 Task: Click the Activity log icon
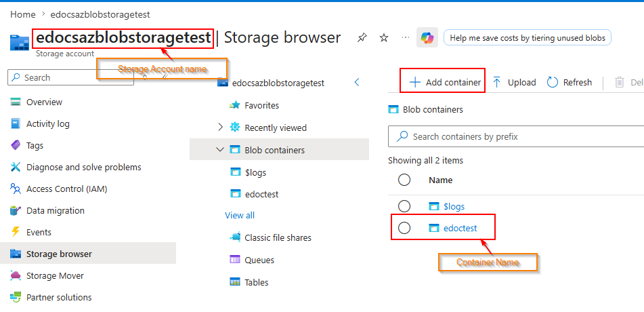[x=15, y=123]
